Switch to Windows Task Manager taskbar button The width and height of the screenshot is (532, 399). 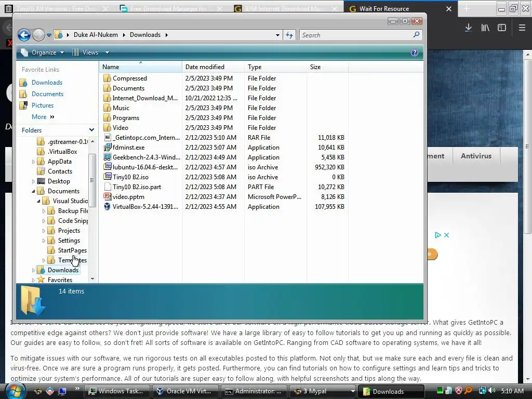[117, 391]
